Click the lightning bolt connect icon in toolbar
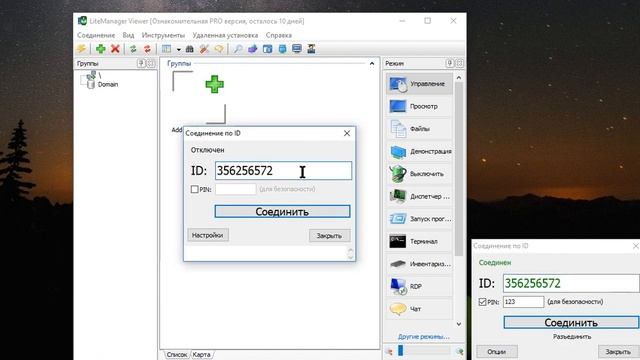 click(x=82, y=49)
